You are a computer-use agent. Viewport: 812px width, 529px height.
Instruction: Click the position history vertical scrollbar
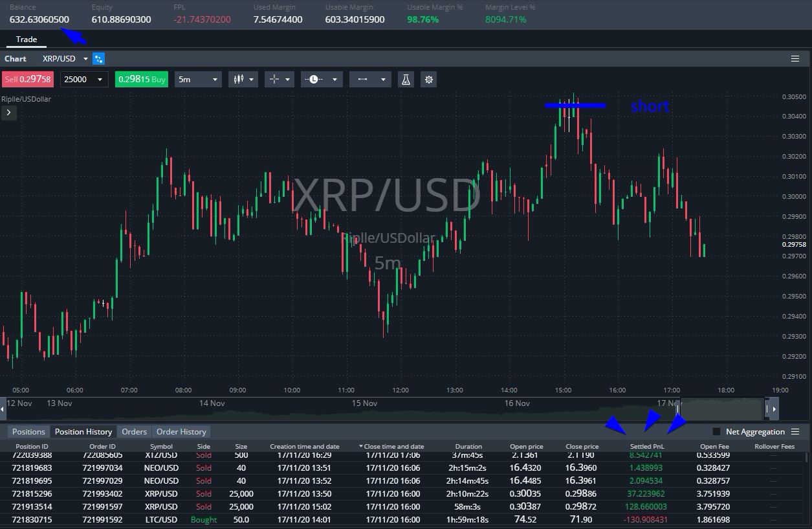(x=807, y=458)
